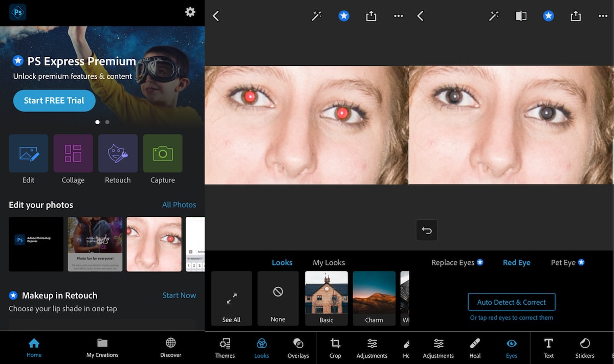Switch to second banner page dot

pyautogui.click(x=107, y=122)
